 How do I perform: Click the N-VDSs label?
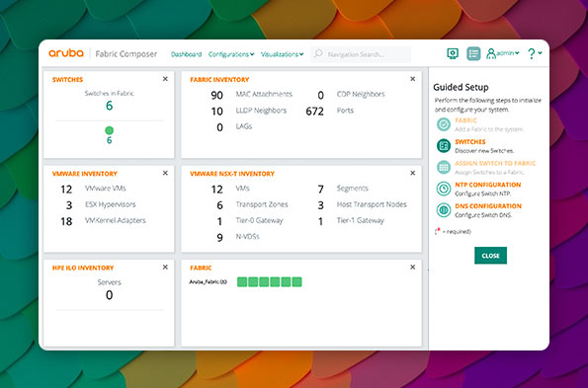coord(247,236)
